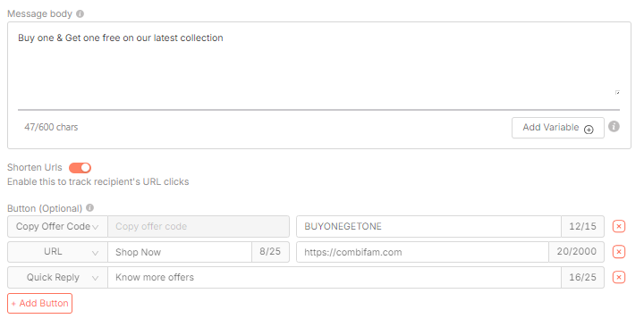The image size is (644, 327).
Task: Click the BUYONEGETONE offer code field
Action: [428, 226]
